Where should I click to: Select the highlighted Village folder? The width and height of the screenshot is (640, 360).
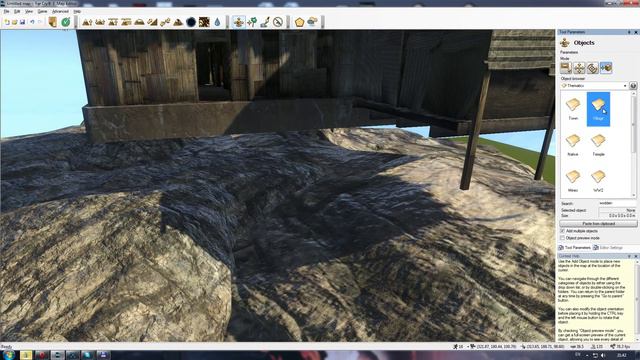click(598, 109)
